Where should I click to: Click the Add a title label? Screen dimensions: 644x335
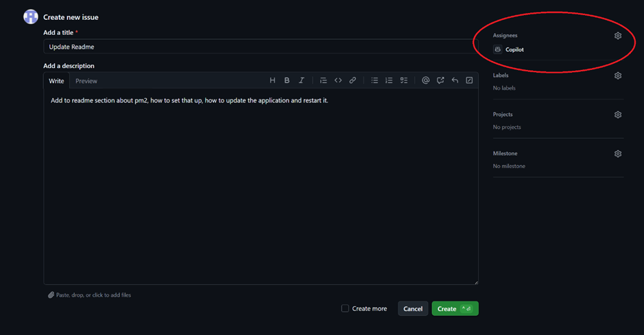coord(58,32)
